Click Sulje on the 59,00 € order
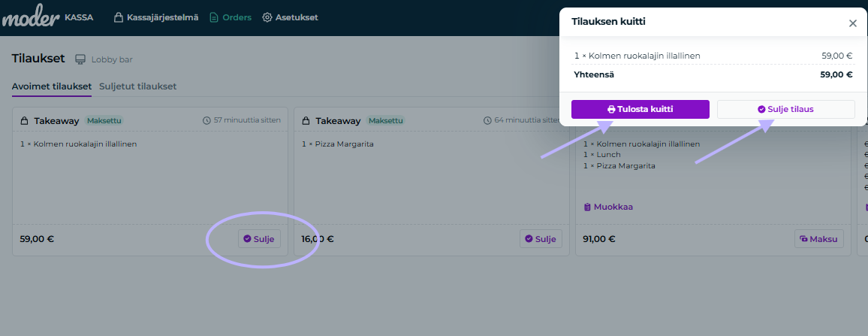The image size is (868, 336). (260, 239)
